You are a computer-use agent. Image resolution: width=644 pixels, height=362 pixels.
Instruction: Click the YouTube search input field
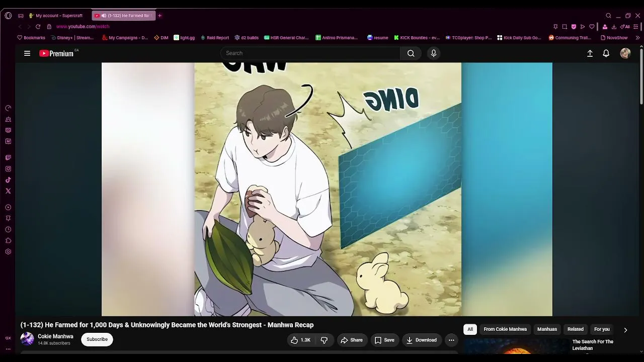click(x=310, y=53)
